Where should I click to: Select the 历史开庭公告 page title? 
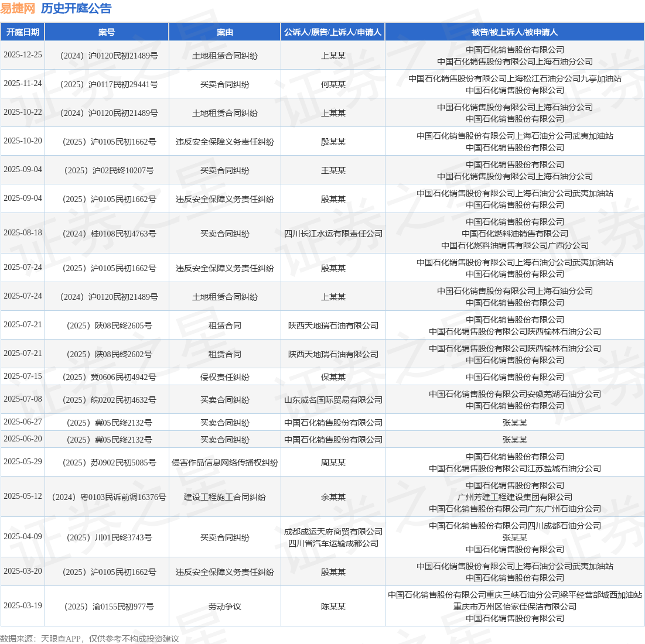(x=76, y=9)
